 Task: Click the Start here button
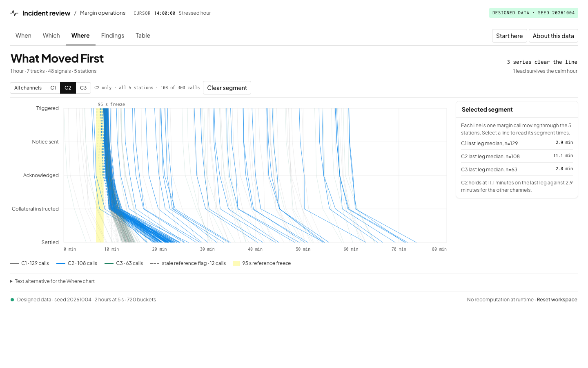point(509,36)
